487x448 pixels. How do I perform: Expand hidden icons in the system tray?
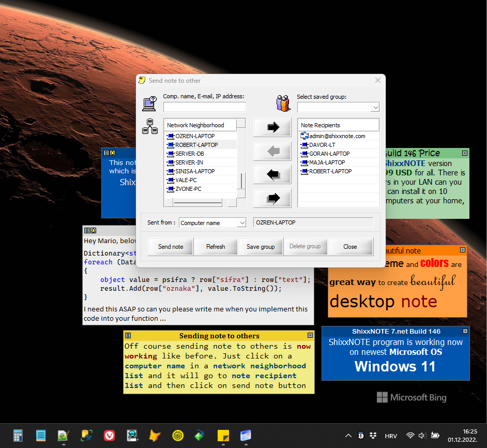348,436
